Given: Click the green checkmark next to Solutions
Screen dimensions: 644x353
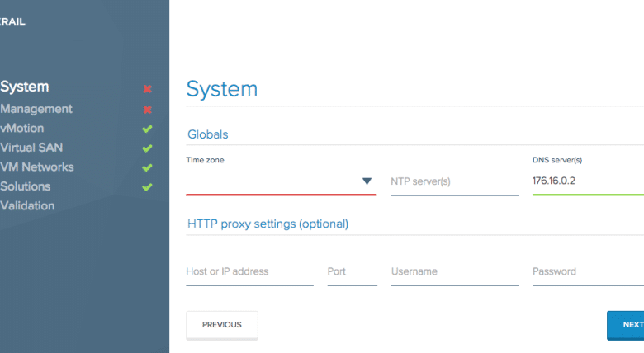Looking at the screenshot, I should click(147, 186).
